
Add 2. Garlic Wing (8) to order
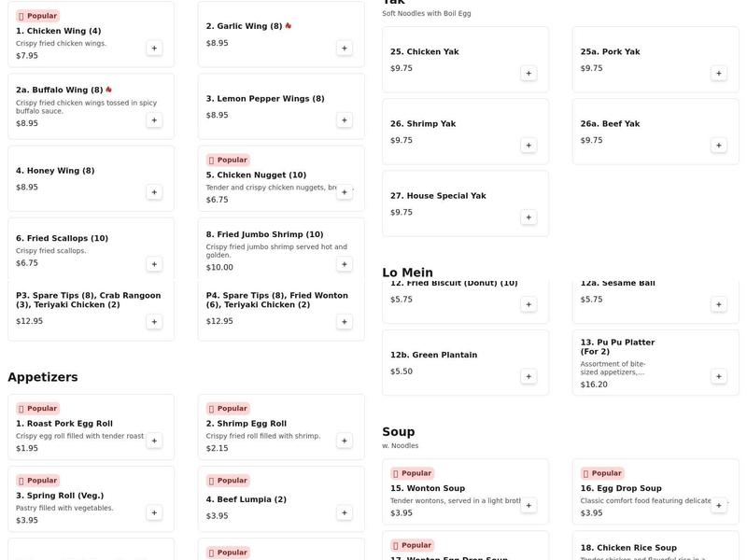click(344, 49)
